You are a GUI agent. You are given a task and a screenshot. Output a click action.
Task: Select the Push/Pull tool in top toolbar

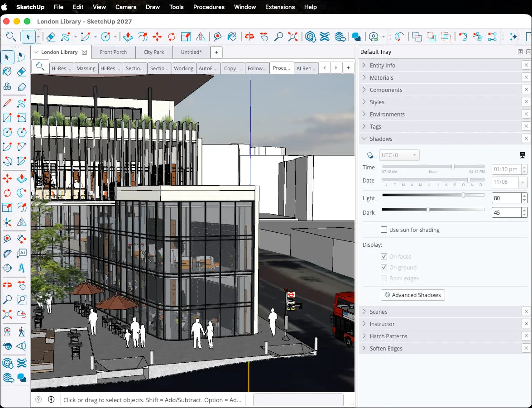(x=128, y=37)
